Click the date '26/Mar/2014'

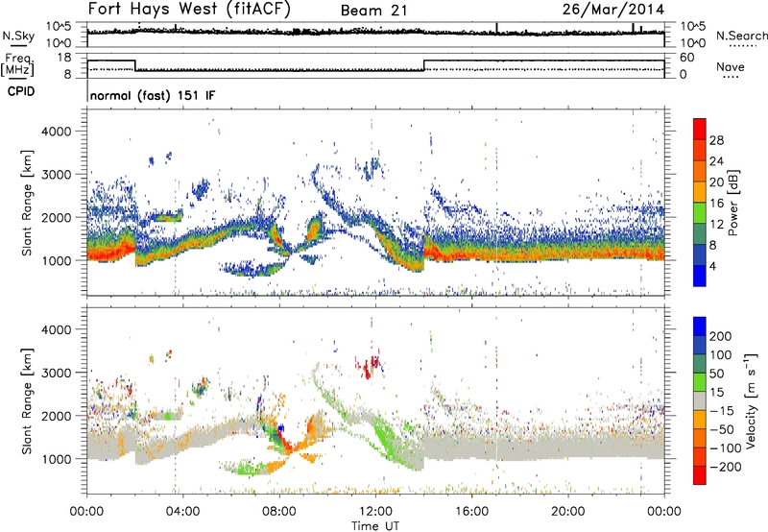click(x=612, y=10)
